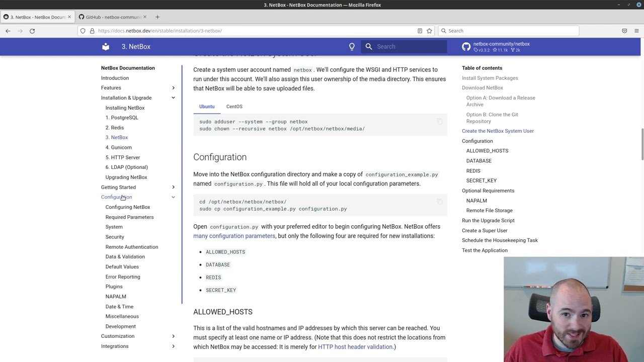This screenshot has width=644, height=362.
Task: Open 5. HTTP Server page
Action: click(x=123, y=157)
